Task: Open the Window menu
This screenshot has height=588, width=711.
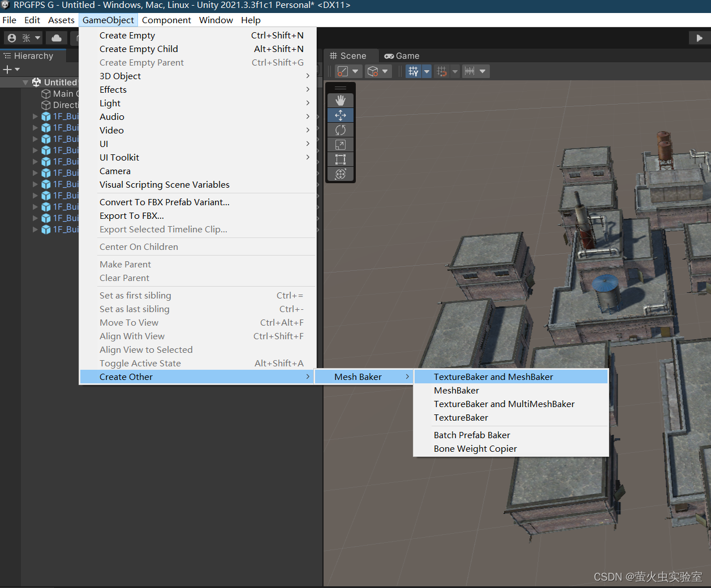Action: (x=216, y=20)
